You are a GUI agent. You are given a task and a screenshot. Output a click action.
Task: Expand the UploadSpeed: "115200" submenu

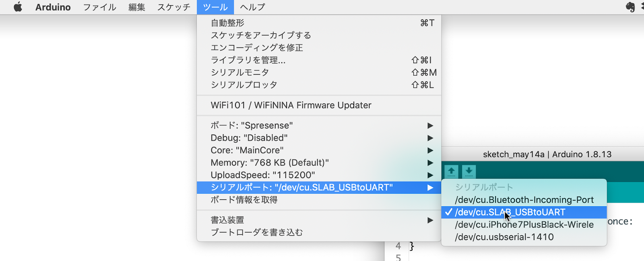(x=319, y=175)
